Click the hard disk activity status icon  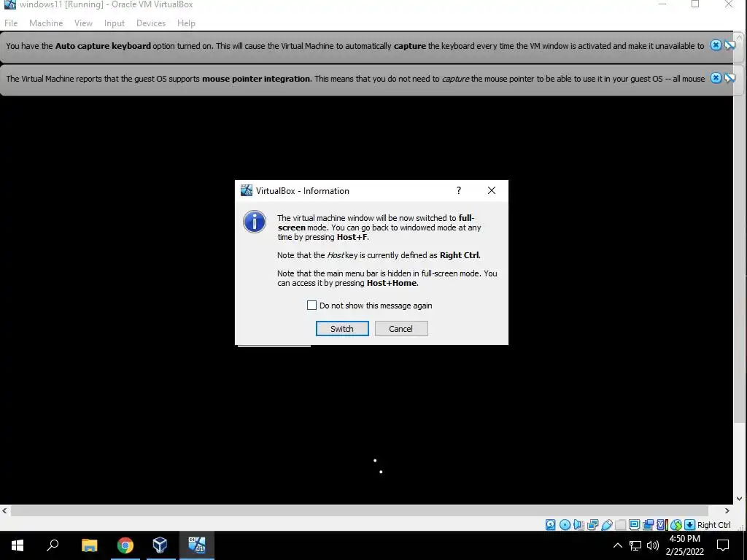tap(551, 525)
